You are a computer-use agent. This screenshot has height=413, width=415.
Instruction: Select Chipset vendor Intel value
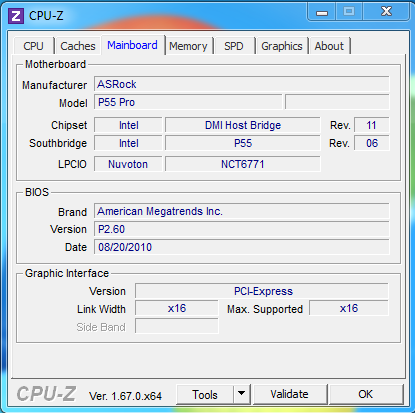coord(128,125)
